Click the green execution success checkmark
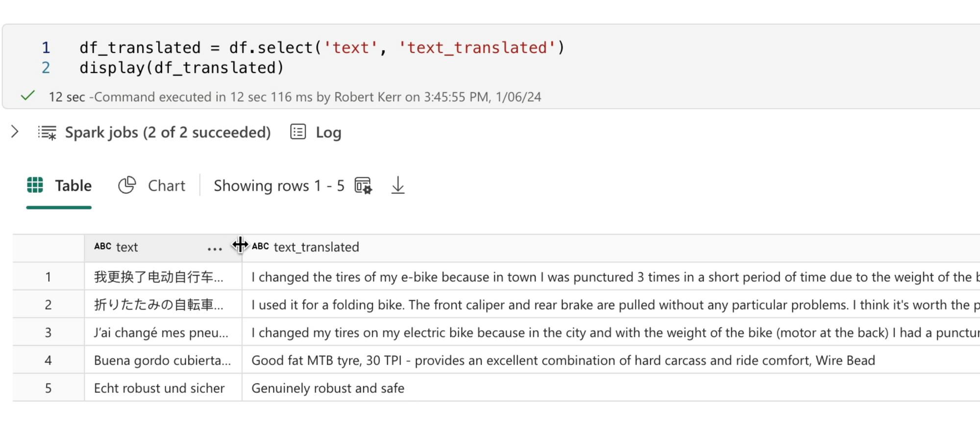 (x=28, y=96)
